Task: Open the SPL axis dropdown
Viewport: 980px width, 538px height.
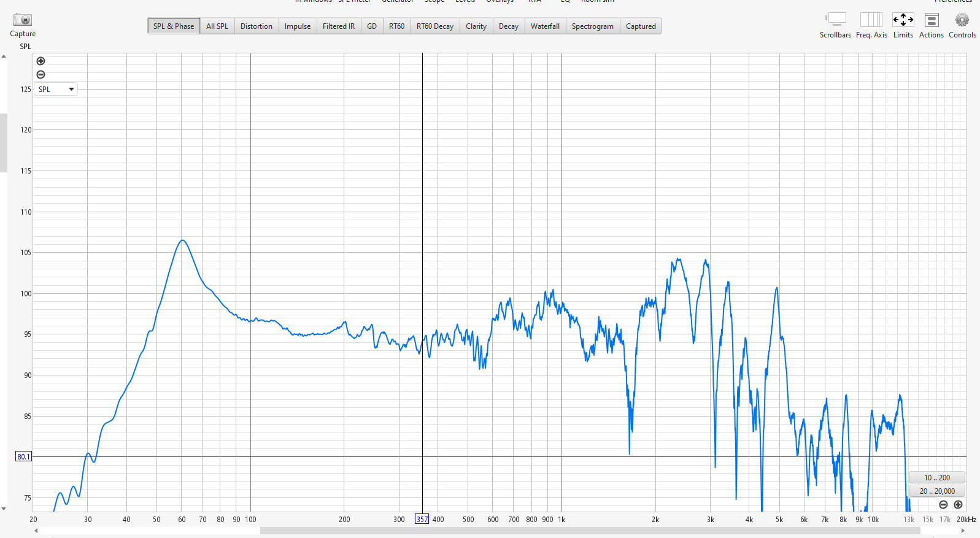Action: click(56, 89)
